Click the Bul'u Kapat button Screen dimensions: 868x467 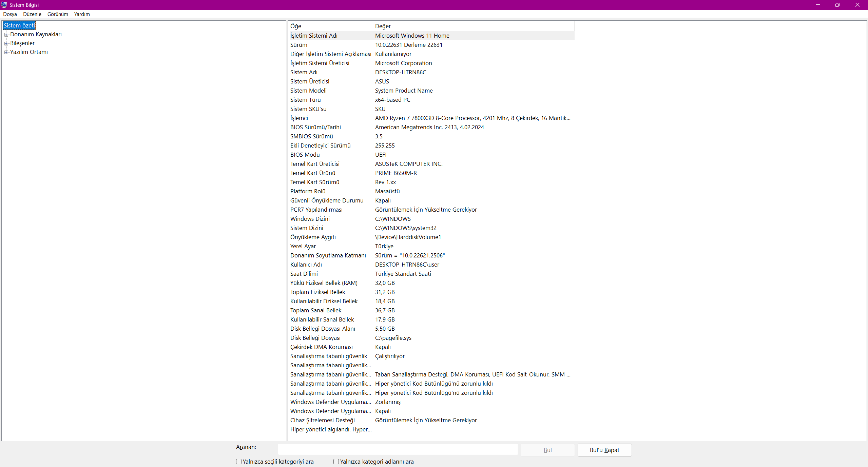604,450
